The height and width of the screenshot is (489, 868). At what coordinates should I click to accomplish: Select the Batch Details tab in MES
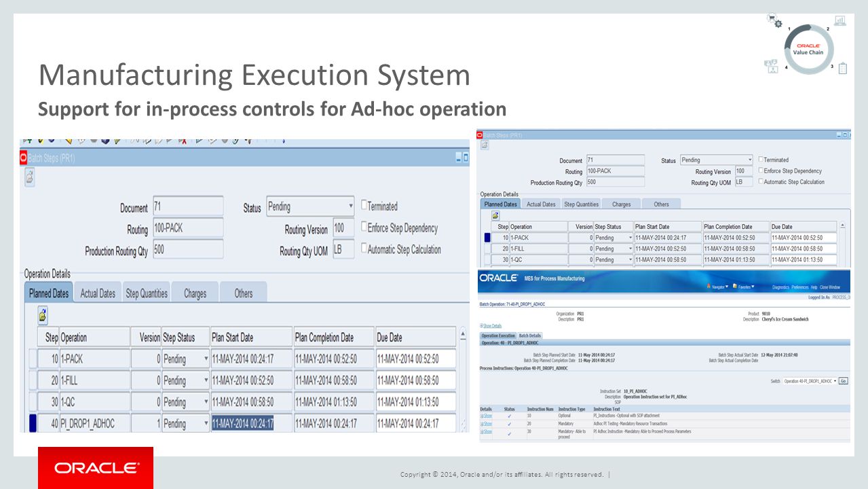point(530,336)
